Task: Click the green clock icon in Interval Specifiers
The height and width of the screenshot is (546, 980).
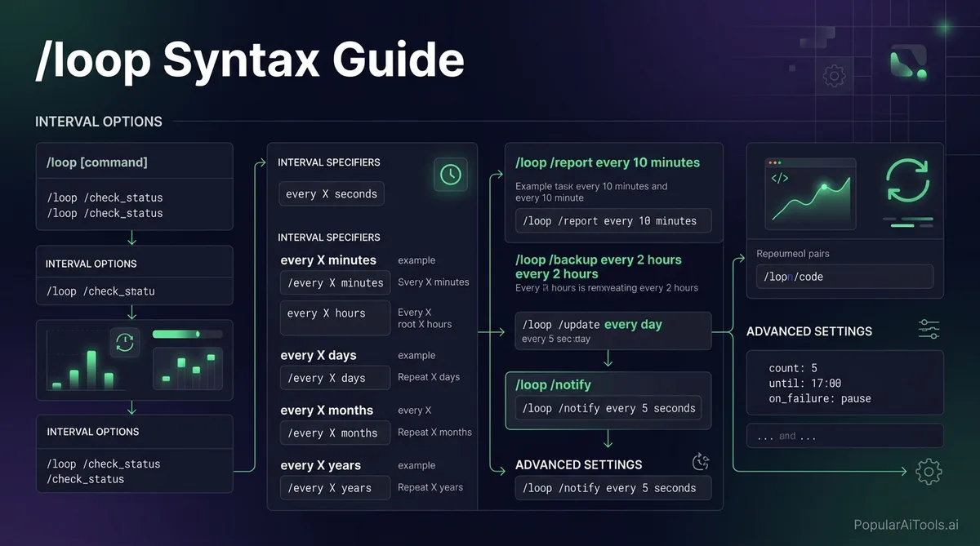Action: 450,174
